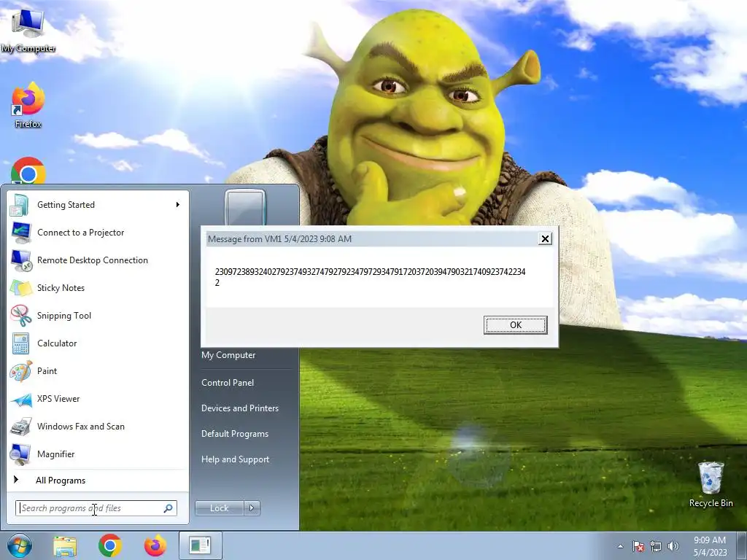Open Remote Desktop Connection entry
This screenshot has height=560, width=747.
pyautogui.click(x=98, y=260)
